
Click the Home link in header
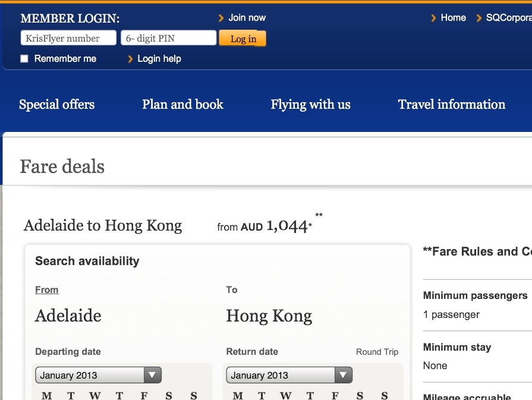point(453,18)
